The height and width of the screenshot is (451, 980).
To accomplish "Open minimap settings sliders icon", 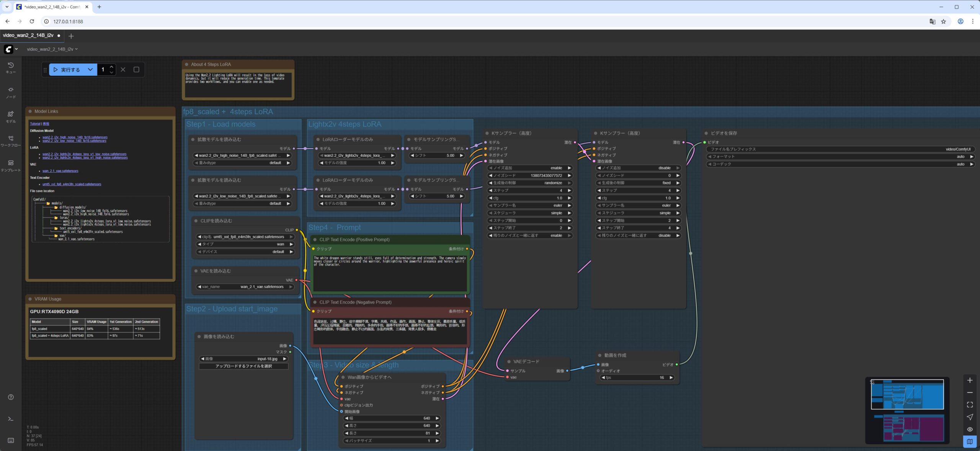I will (872, 382).
